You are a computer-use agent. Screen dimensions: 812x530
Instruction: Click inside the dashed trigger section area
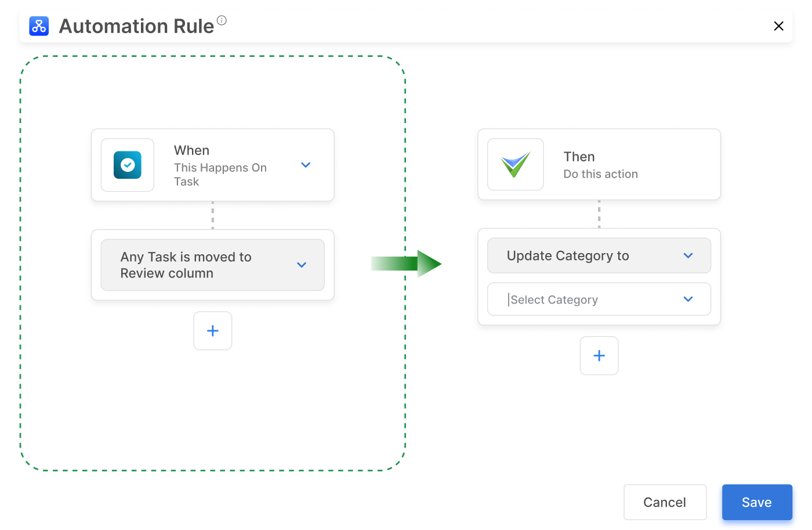tap(213, 406)
